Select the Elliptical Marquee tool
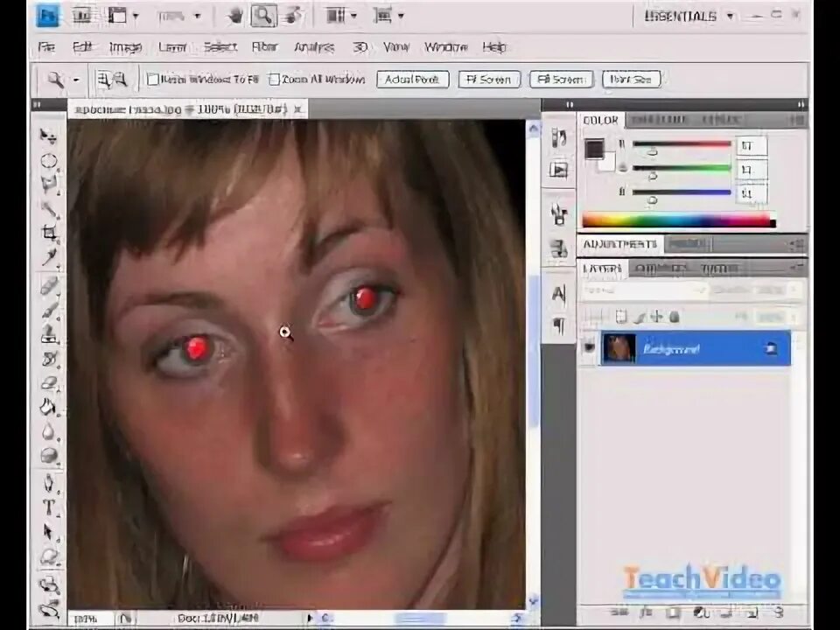The image size is (840, 630). coord(49,161)
